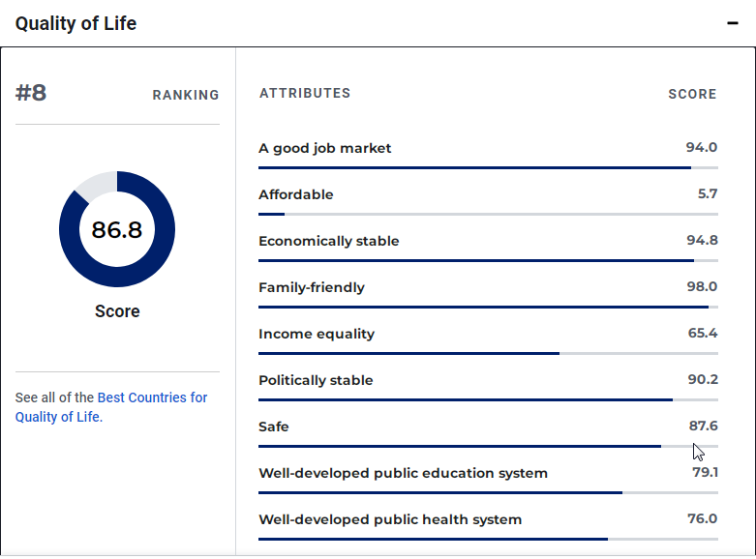Collapse the Quality of Life section
The height and width of the screenshot is (559, 756).
pyautogui.click(x=733, y=23)
